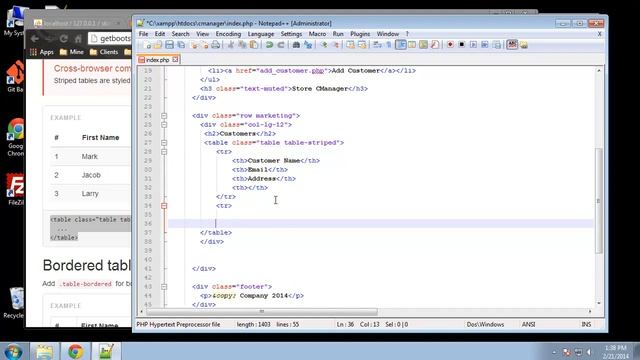Place cursor on the Customers h2 line
This screenshot has width=640, height=360.
coord(240,134)
